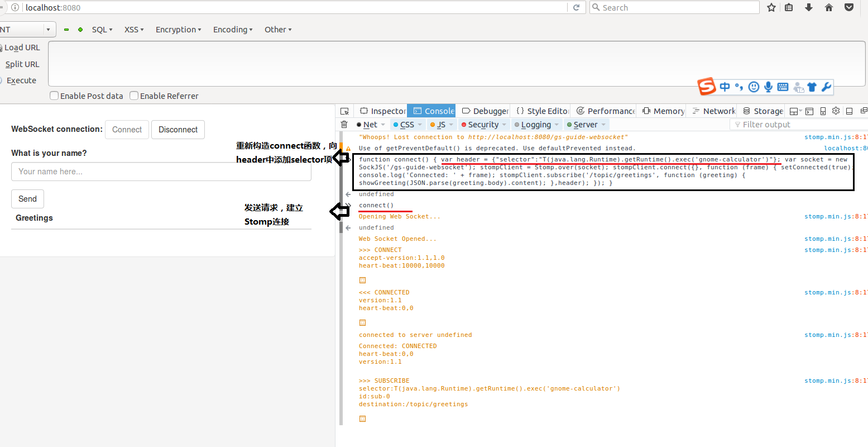Open the emoji smiley on Sogou bar
The height and width of the screenshot is (447, 868).
pyautogui.click(x=754, y=87)
